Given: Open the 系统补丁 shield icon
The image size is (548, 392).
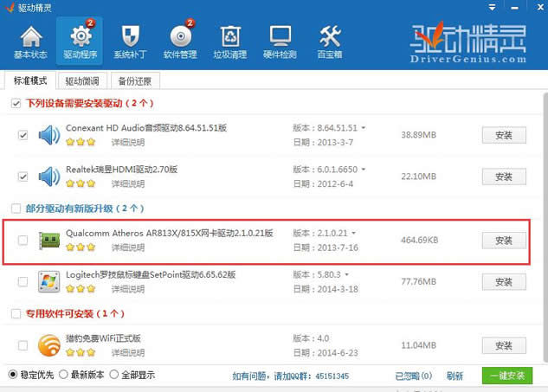Looking at the screenshot, I should [x=130, y=36].
